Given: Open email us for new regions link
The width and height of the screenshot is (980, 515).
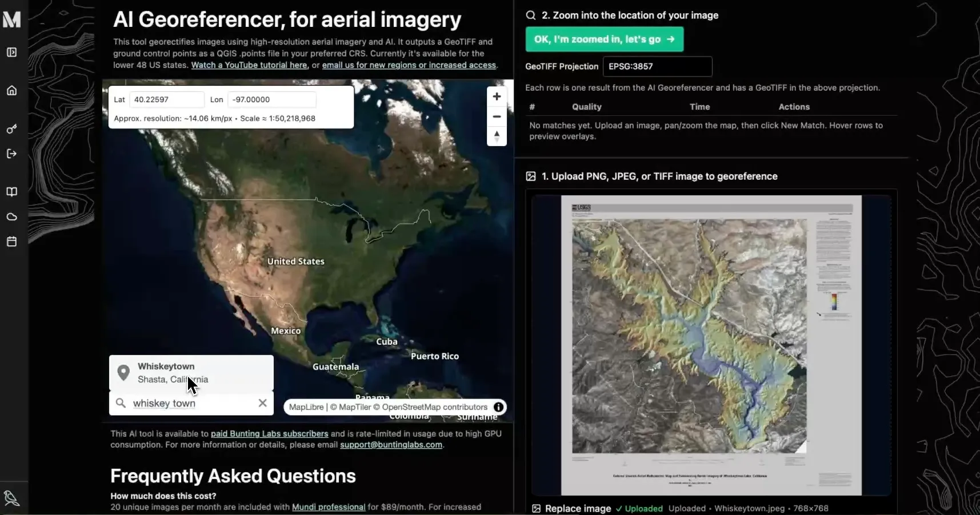Looking at the screenshot, I should click(409, 65).
